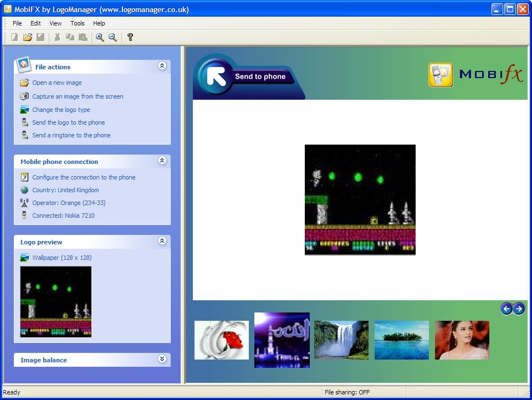Screen dimensions: 532x400
Task: Open the Edit menu
Action: coord(35,23)
